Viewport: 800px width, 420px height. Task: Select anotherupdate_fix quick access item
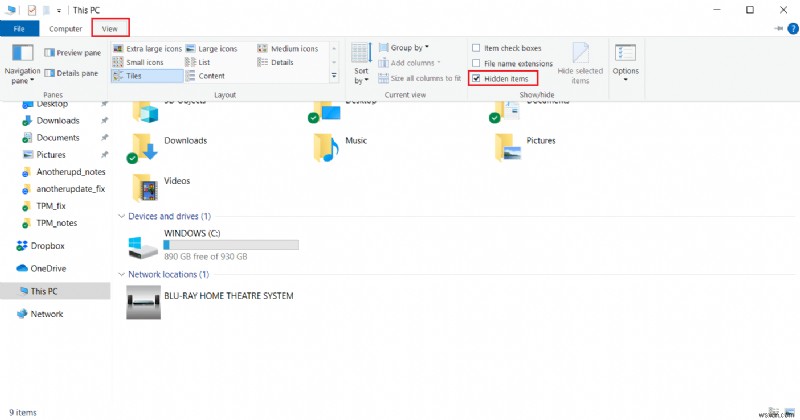pyautogui.click(x=70, y=189)
